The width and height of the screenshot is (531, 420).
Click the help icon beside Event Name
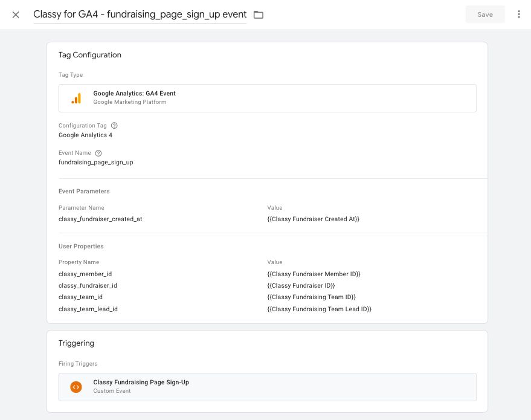98,153
